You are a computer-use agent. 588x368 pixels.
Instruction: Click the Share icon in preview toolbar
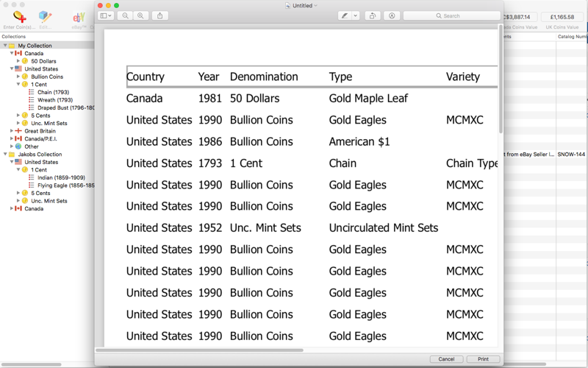coord(160,15)
